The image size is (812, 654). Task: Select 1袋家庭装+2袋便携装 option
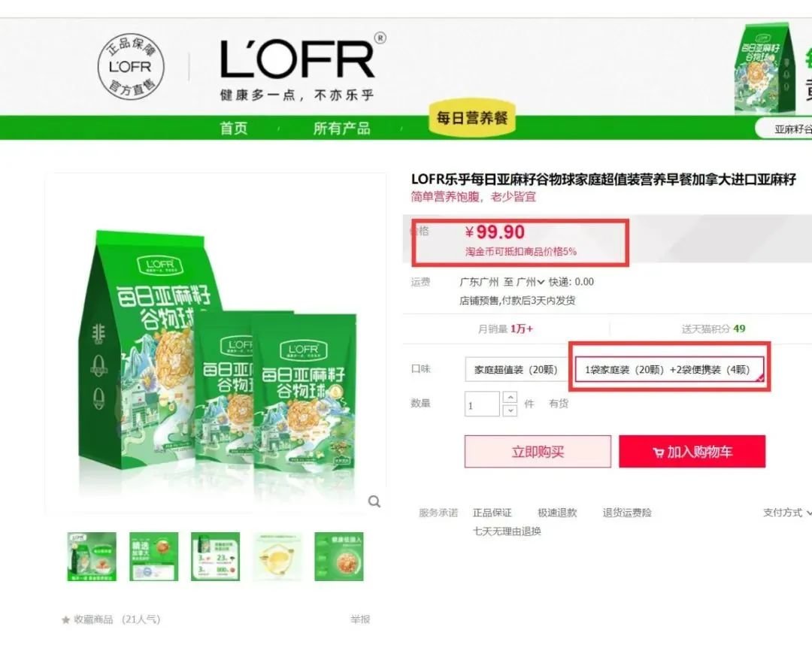click(x=668, y=370)
